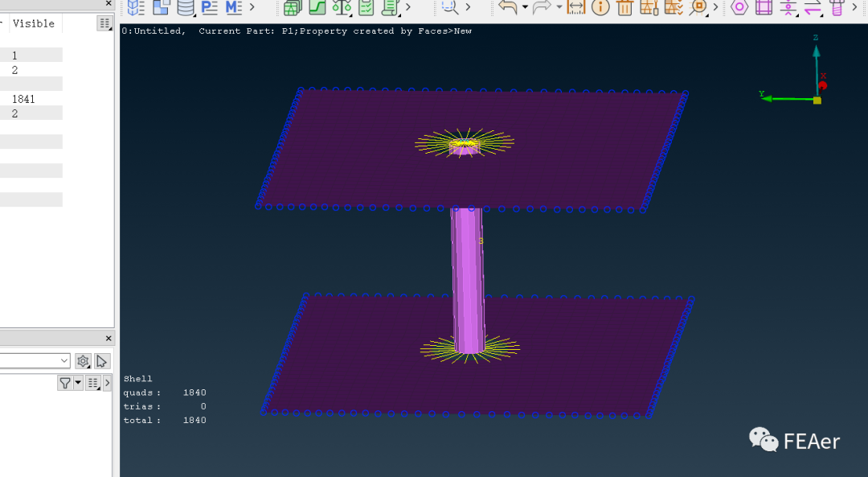868x477 pixels.
Task: Open the Redo history dropdown arrow
Action: click(x=559, y=7)
